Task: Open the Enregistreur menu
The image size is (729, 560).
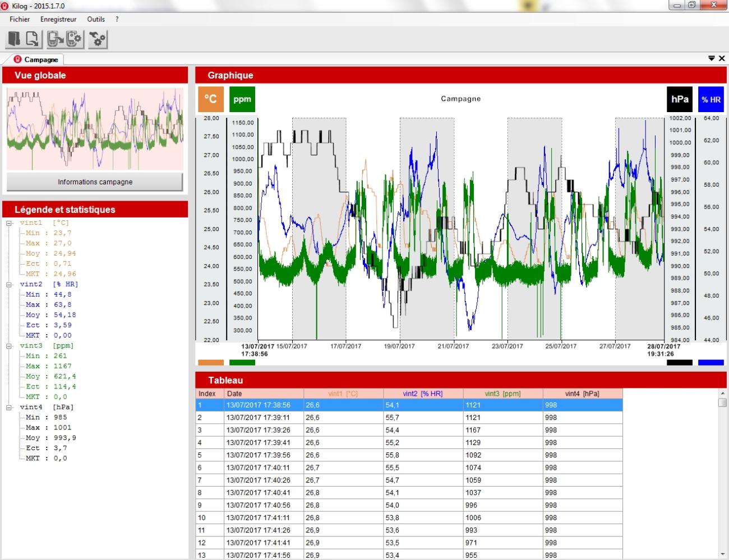Action: (58, 19)
